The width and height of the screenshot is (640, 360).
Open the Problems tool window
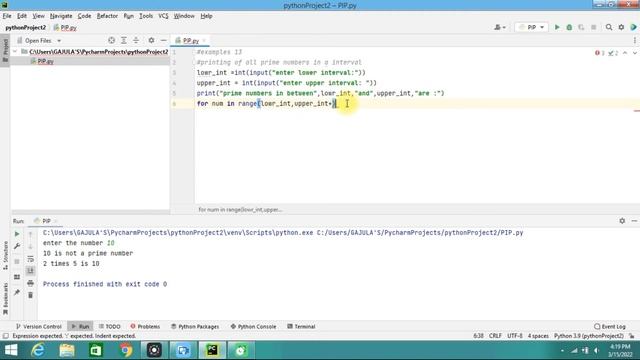[x=145, y=327]
